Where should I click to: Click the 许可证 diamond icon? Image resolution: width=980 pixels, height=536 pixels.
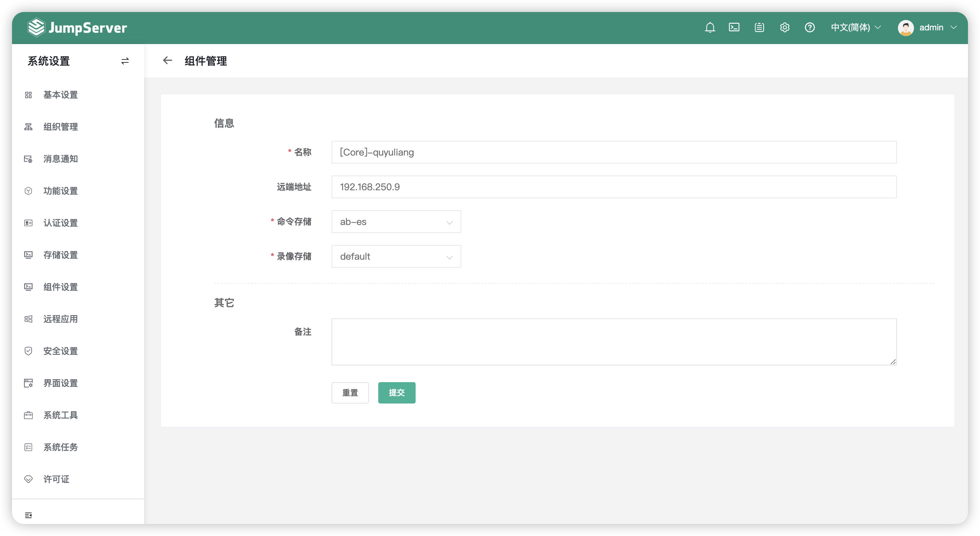click(x=28, y=479)
